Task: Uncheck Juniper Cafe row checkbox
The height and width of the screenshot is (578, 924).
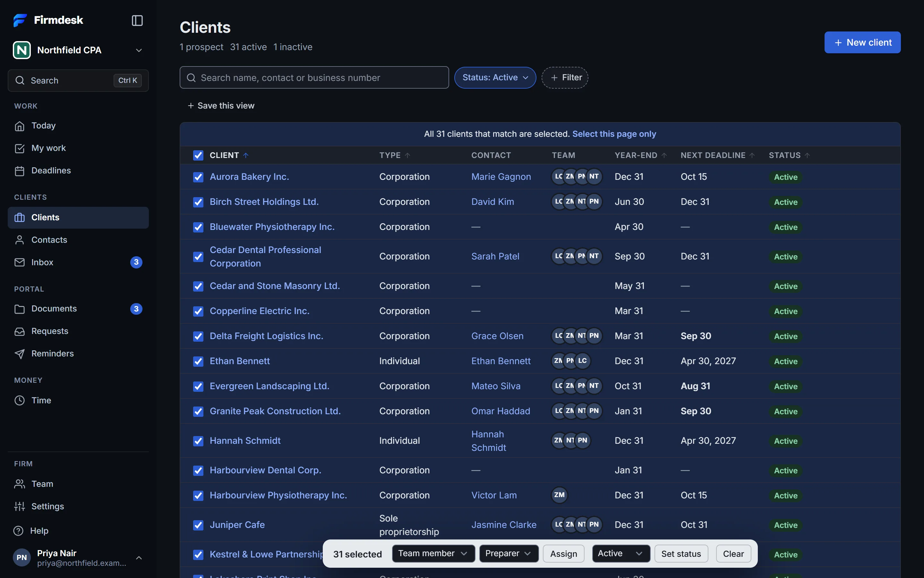Action: [198, 525]
